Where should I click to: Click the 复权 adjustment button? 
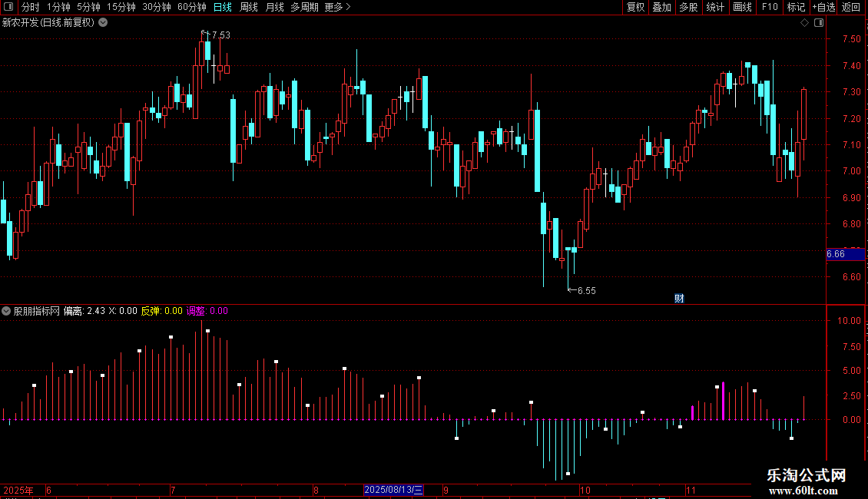pyautogui.click(x=635, y=7)
